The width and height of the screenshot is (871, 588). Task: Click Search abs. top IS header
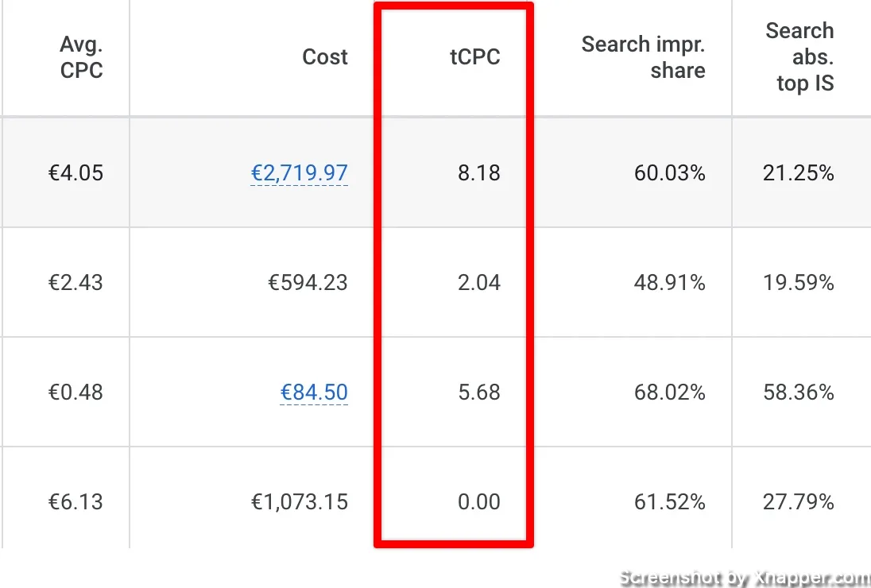click(x=799, y=57)
